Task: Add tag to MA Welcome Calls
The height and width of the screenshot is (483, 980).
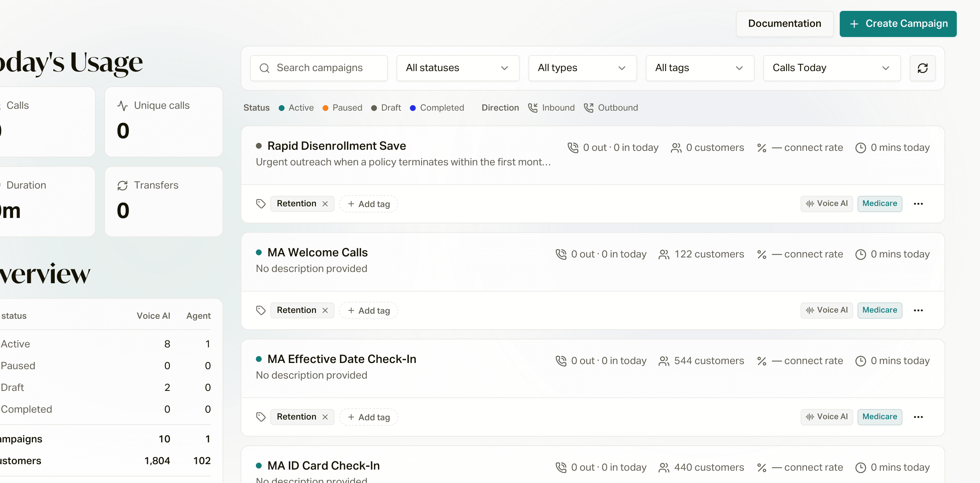Action: coord(368,310)
